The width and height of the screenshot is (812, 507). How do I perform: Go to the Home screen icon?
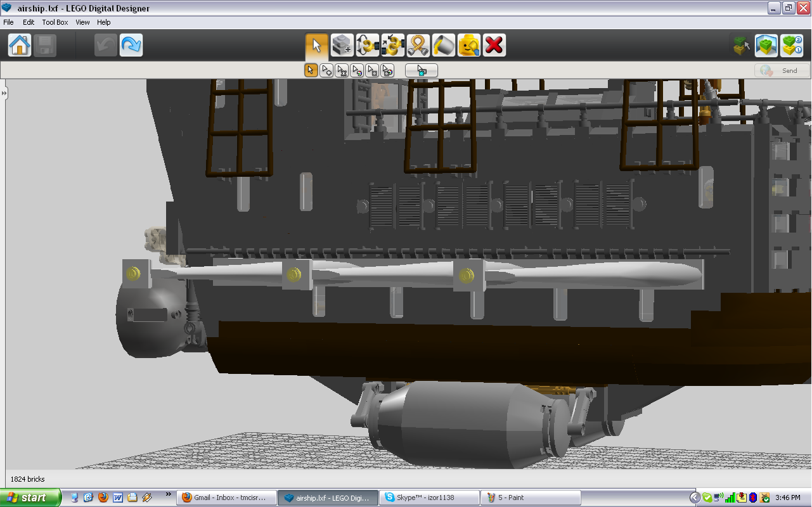[20, 46]
